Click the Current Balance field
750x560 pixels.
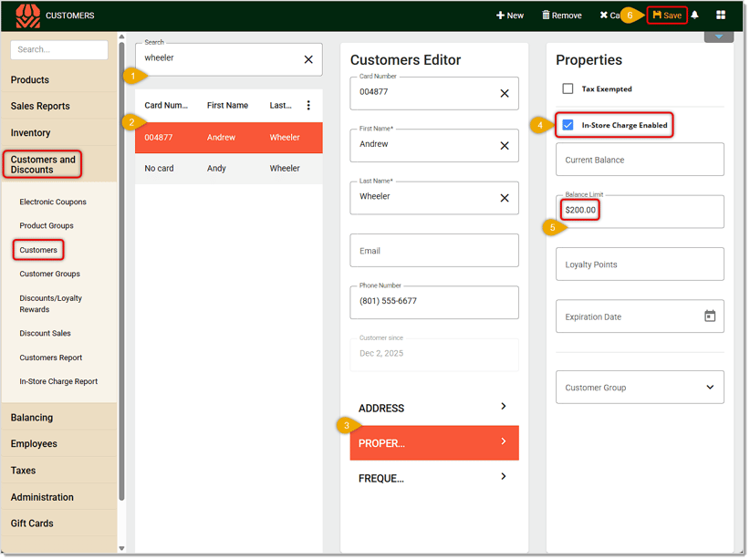641,161
